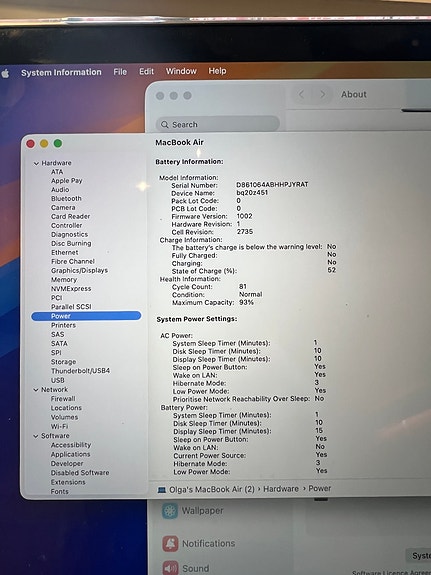Click Olga's MacBook Air path item
This screenshot has height=575, width=431.
coord(206,490)
